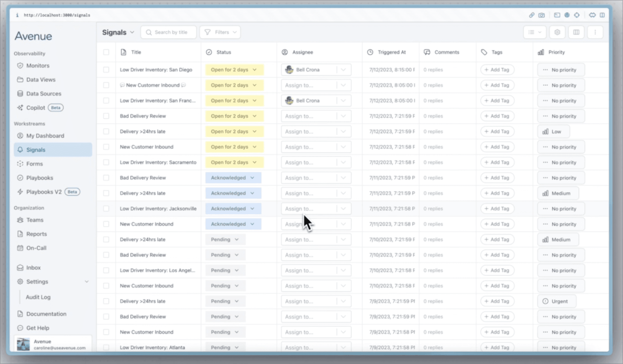Click the camera screenshot icon in address bar

click(542, 15)
